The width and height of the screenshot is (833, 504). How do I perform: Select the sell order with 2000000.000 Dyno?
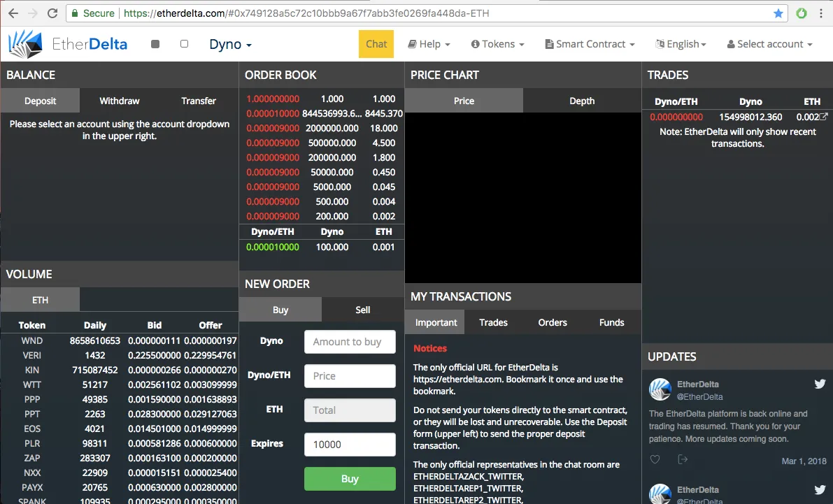(322, 128)
